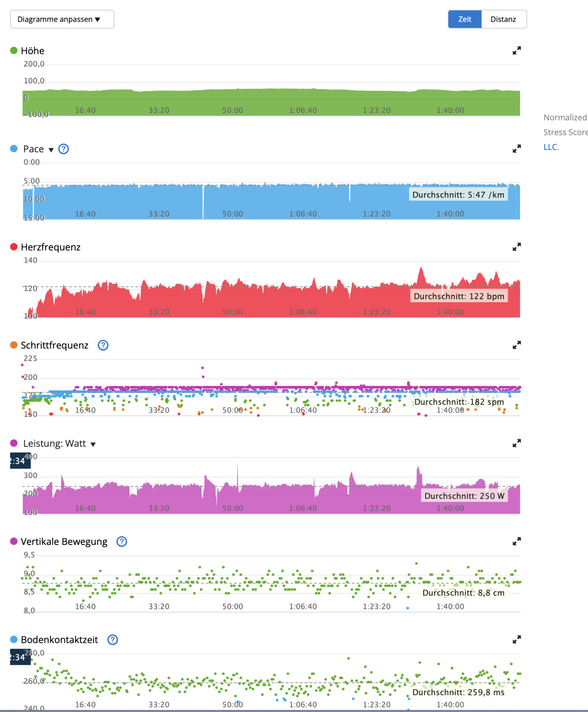Screen dimensions: 588x712
Task: Open the Leistung: Watt dropdown arrow
Action: click(x=93, y=444)
